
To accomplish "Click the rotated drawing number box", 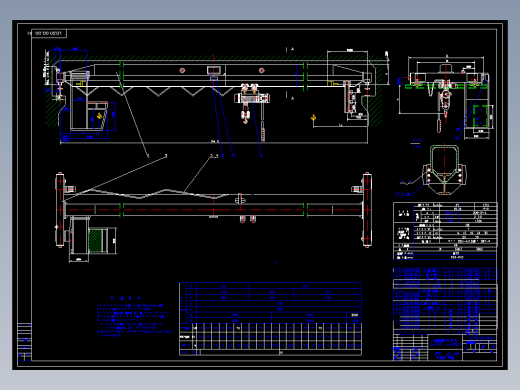I will tap(49, 33).
